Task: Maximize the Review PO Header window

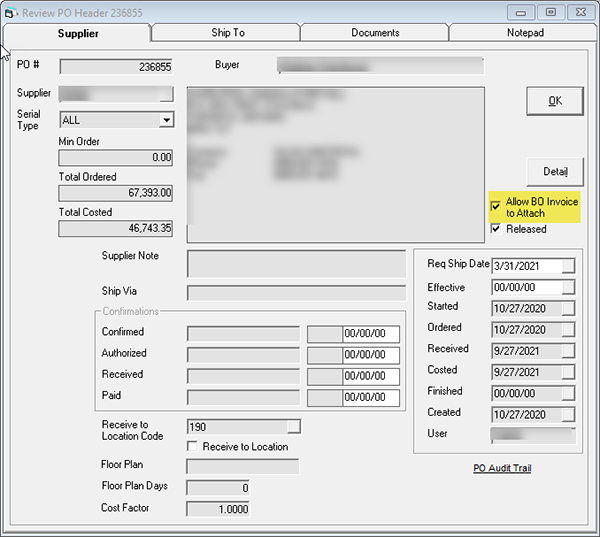Action: pos(551,13)
